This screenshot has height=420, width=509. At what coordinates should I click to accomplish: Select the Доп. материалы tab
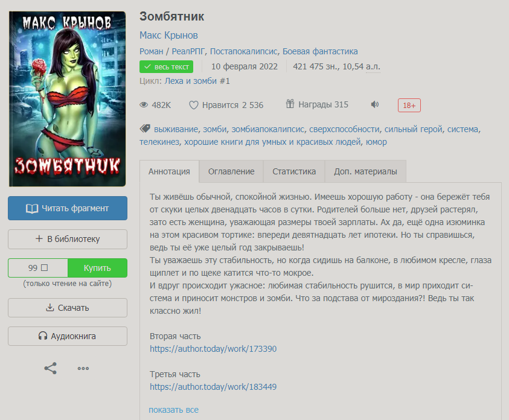pos(365,171)
